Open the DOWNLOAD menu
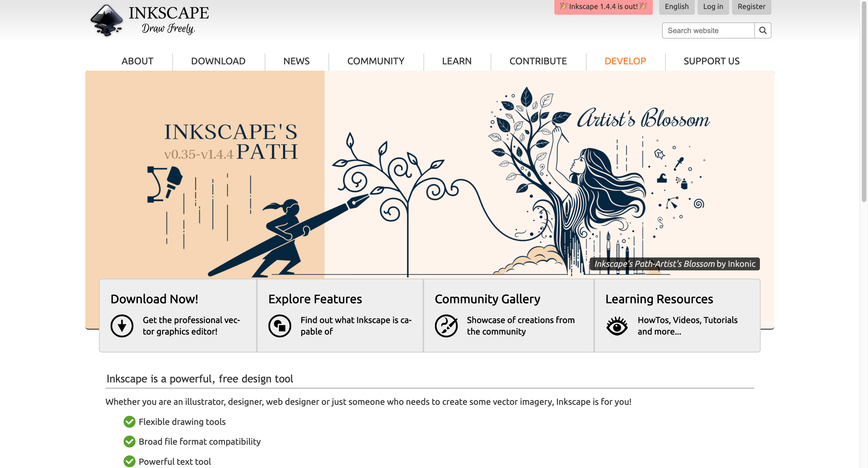Image resolution: width=868 pixels, height=468 pixels. [x=218, y=61]
